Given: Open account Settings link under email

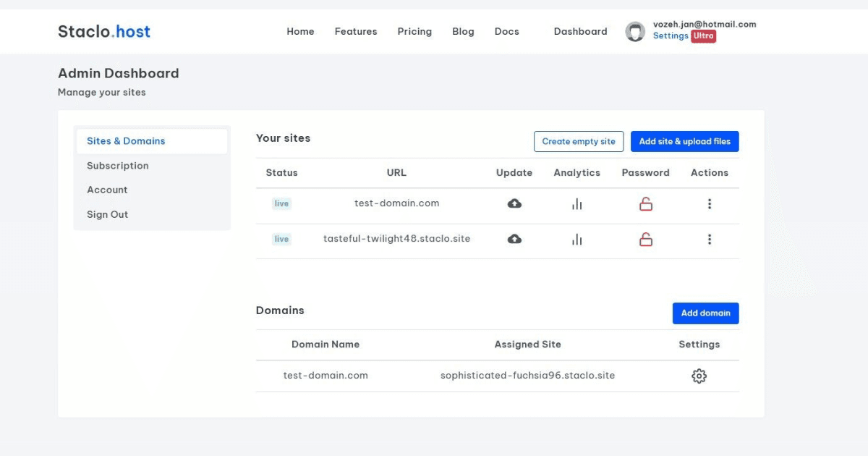Looking at the screenshot, I should point(671,35).
